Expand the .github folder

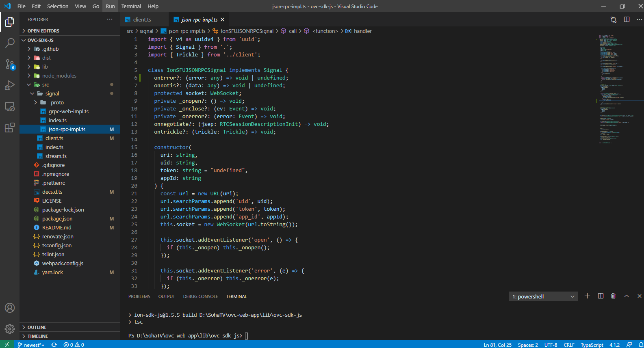click(x=70, y=49)
